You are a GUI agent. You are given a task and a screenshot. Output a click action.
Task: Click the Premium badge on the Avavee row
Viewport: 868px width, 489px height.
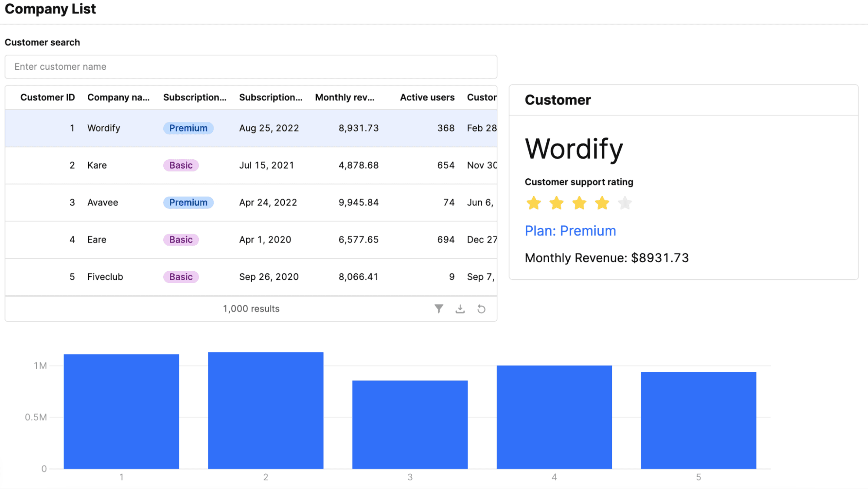pyautogui.click(x=188, y=202)
